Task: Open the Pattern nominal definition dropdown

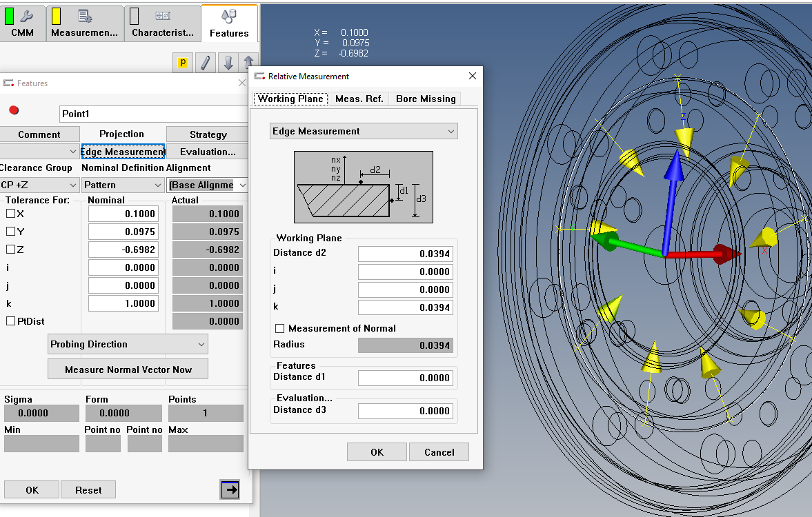Action: coord(123,185)
